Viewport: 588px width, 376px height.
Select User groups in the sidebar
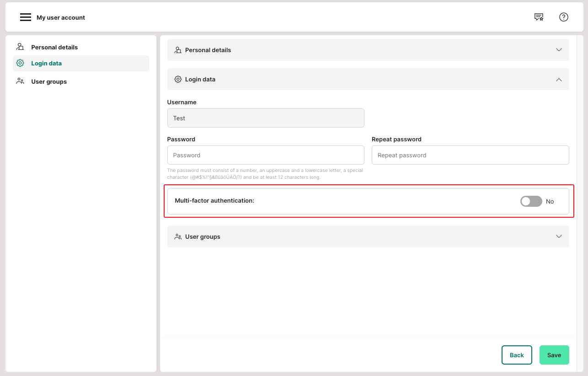(x=49, y=81)
